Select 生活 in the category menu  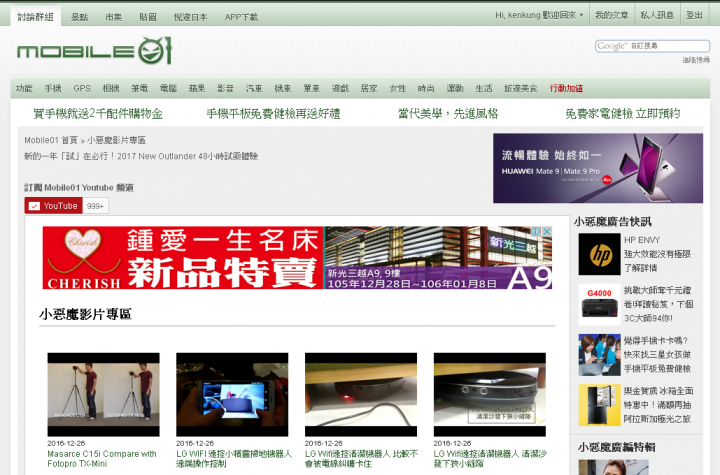(x=484, y=88)
